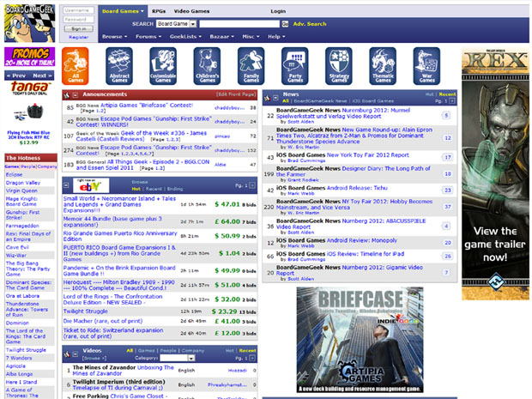
Task: Click comment bubble 23 for Android Release Tichu
Action: pos(448,190)
